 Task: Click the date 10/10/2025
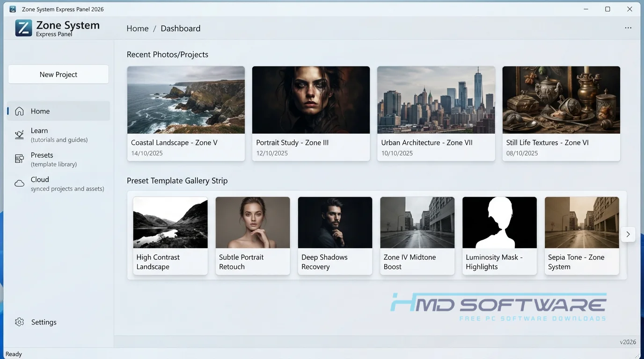[397, 153]
